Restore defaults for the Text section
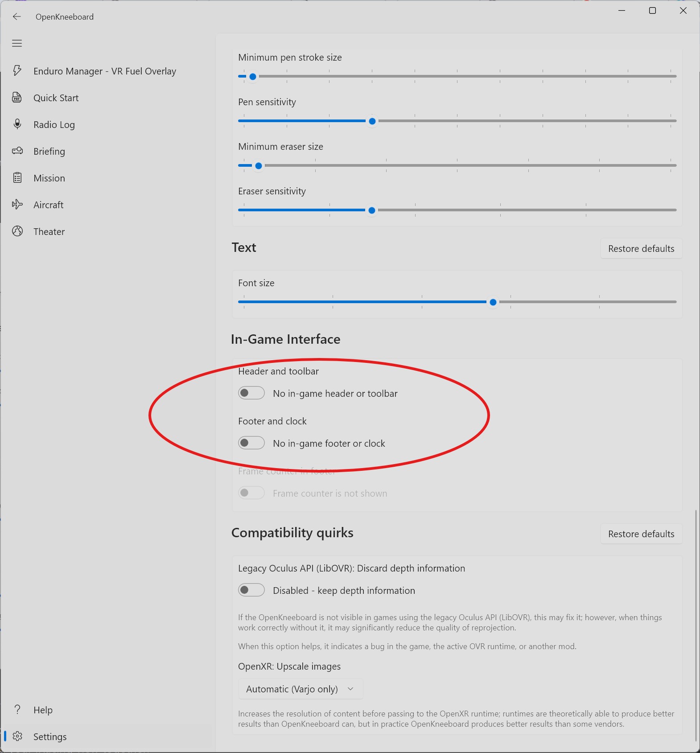This screenshot has height=753, width=700. [x=641, y=248]
